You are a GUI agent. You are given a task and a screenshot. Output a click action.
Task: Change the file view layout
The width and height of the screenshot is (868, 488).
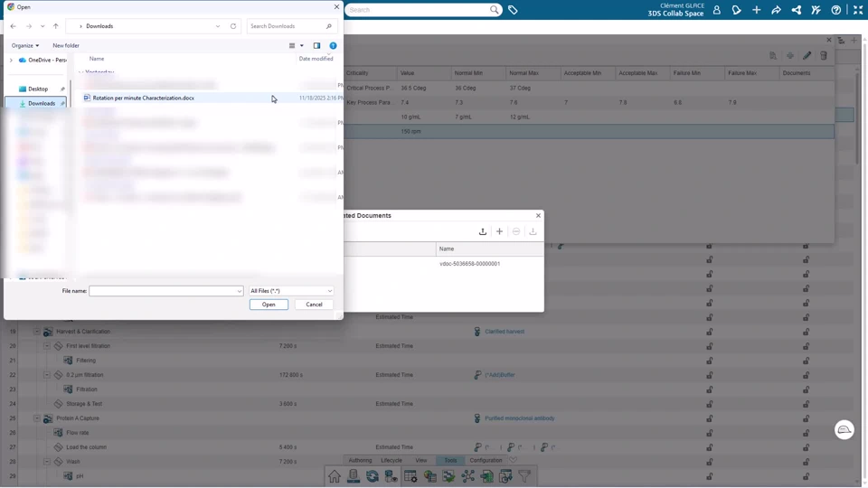pos(292,45)
